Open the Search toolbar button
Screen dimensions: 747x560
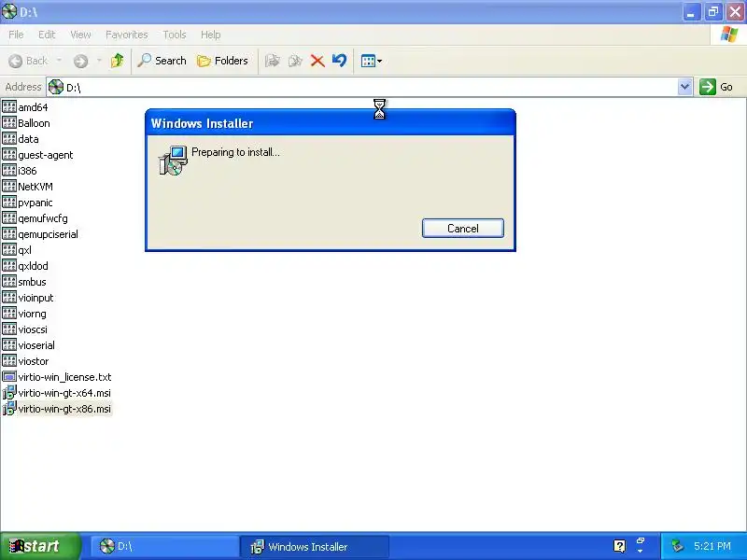pyautogui.click(x=162, y=61)
